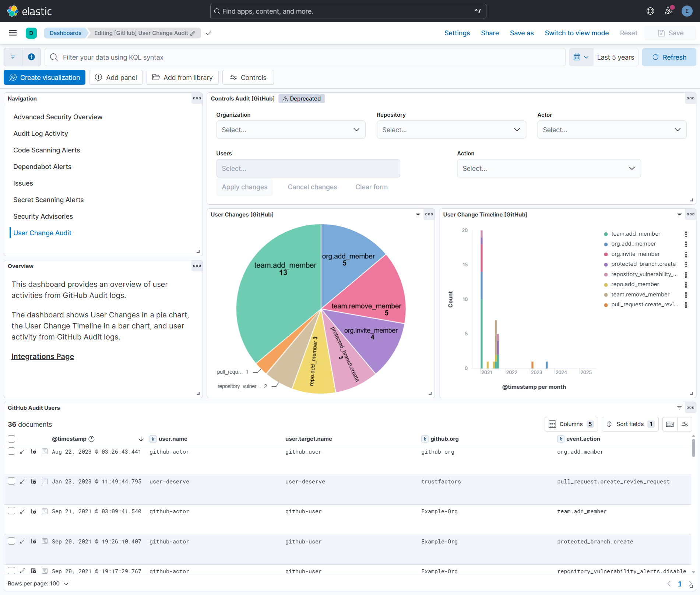Screen dimensions: 700x595
Task: Choose Save as in the top menu
Action: (522, 33)
